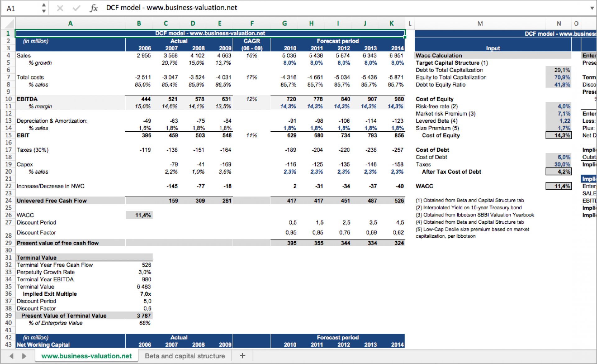597x364 pixels.
Task: Click the next-sheet navigation arrow at bottom left
Action: click(24, 356)
